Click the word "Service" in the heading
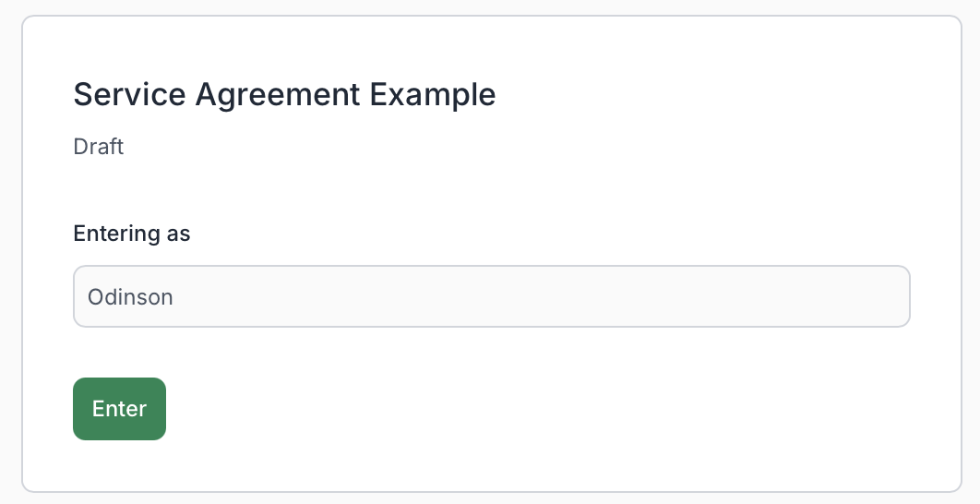 [130, 94]
